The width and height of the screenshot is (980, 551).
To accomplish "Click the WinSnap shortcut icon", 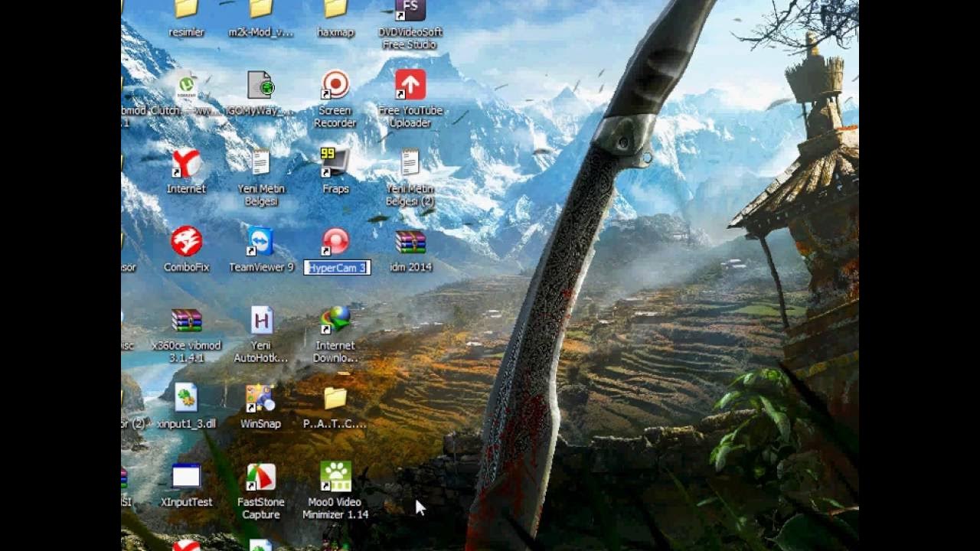I will click(x=261, y=399).
